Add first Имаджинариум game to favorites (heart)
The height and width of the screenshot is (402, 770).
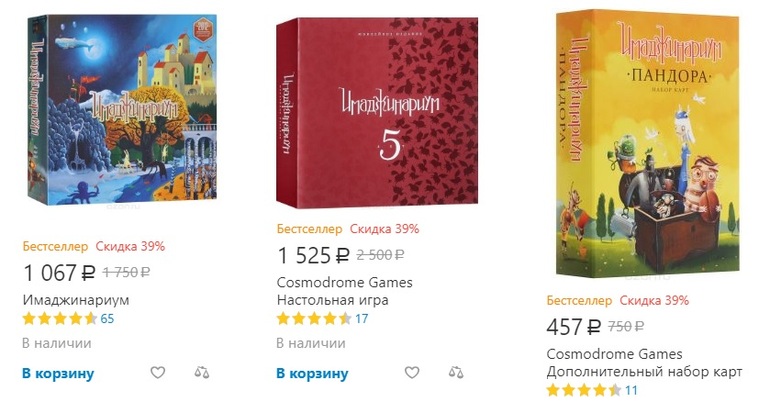click(157, 373)
